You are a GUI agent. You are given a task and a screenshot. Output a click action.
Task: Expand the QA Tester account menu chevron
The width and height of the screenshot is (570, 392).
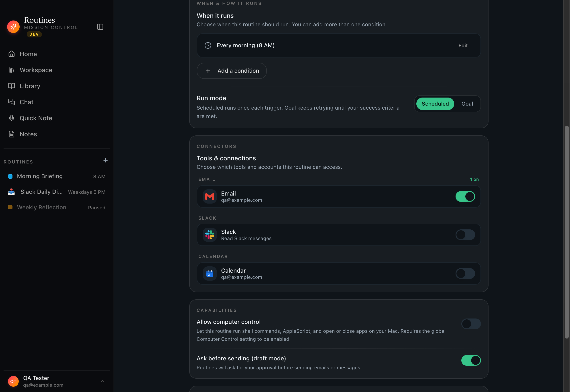pyautogui.click(x=102, y=381)
